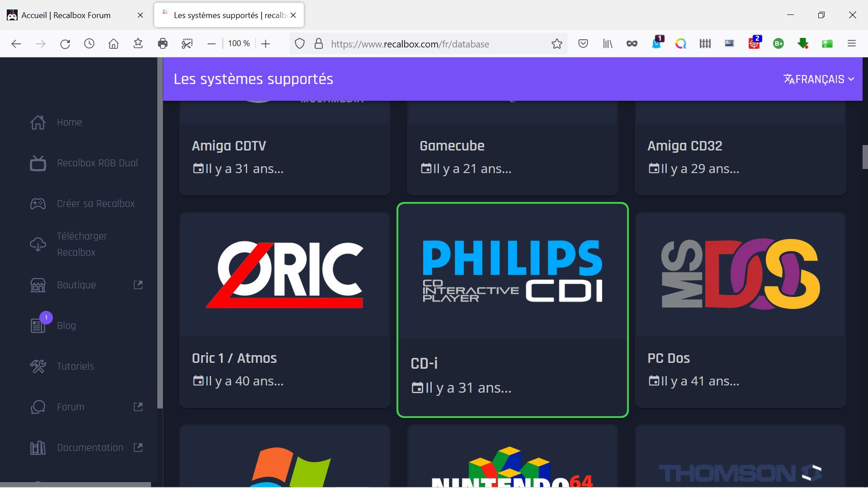Click the ORIC logo thumbnail

click(x=285, y=274)
